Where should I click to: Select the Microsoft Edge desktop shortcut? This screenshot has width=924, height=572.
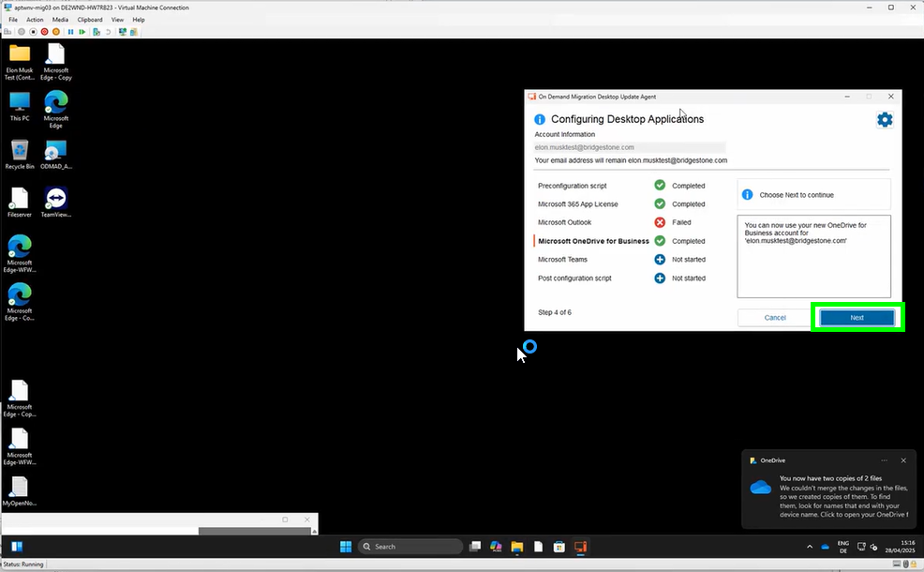click(x=56, y=109)
